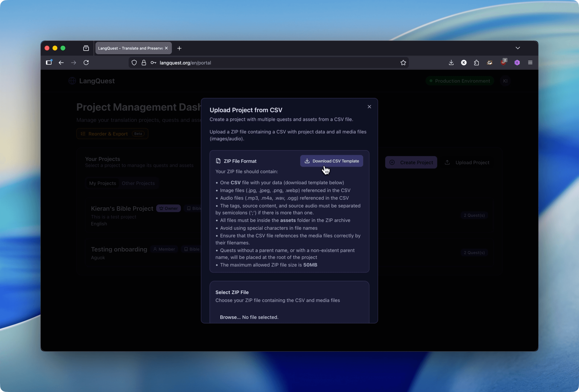Open the red extension with badge 2
Viewport: 579px width, 392px height.
(x=503, y=62)
